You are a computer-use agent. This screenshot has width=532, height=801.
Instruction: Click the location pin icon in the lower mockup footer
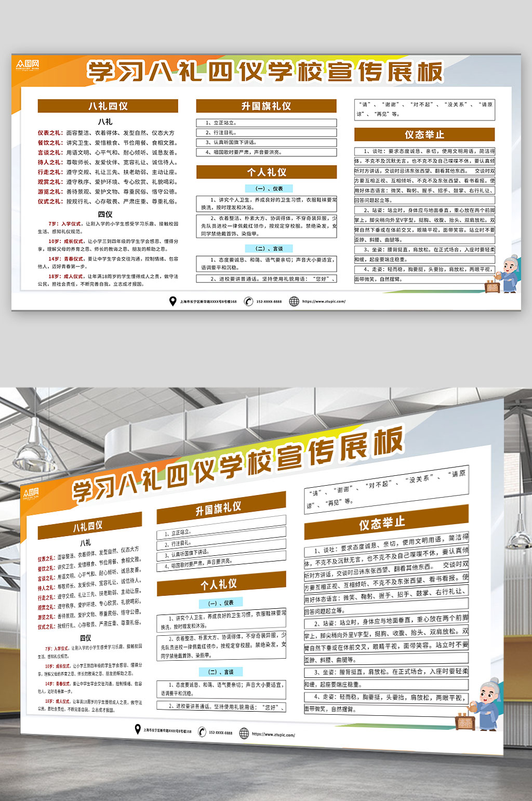click(x=138, y=729)
